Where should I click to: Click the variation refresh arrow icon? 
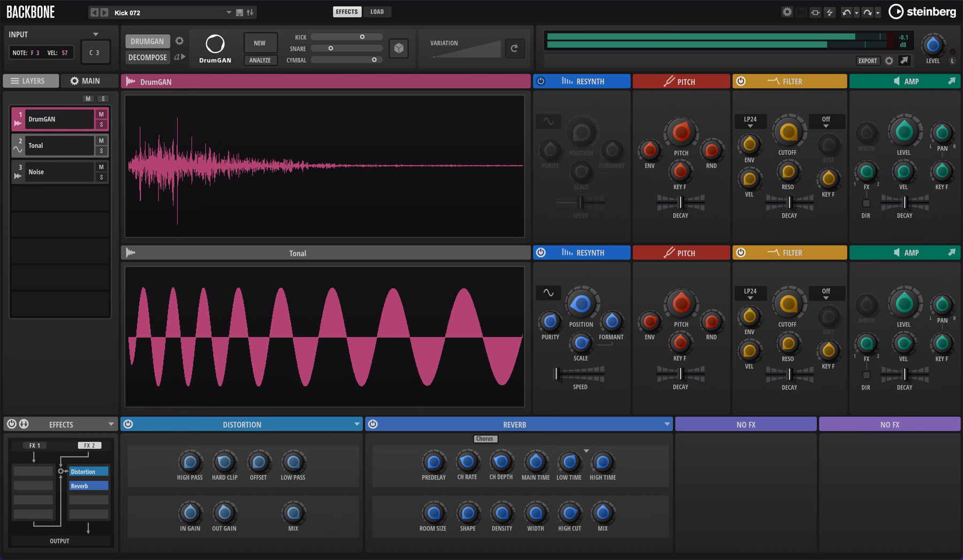[x=514, y=48]
